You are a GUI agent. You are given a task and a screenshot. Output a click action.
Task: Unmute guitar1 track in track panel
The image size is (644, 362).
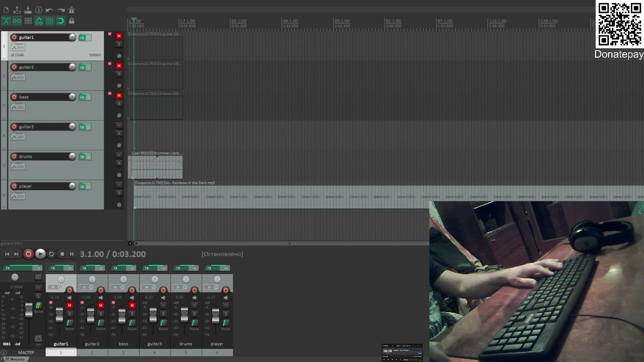[x=119, y=36]
